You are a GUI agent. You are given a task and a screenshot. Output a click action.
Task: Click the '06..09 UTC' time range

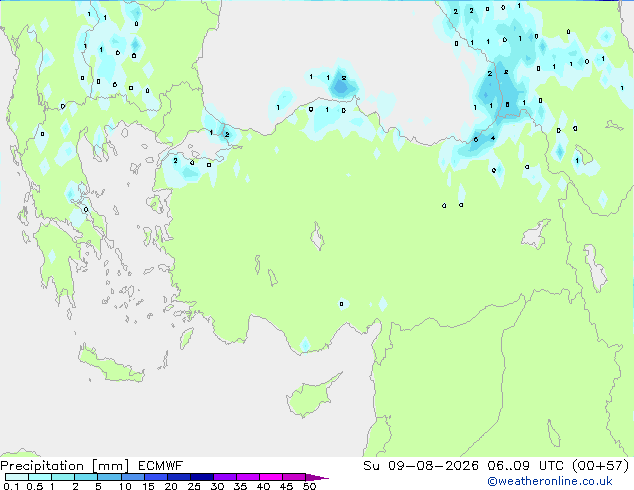[x=526, y=466]
